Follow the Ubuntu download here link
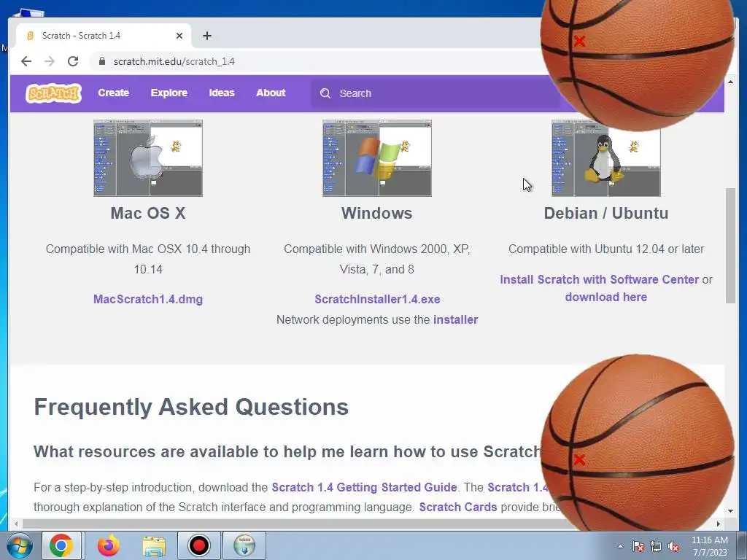 click(606, 297)
